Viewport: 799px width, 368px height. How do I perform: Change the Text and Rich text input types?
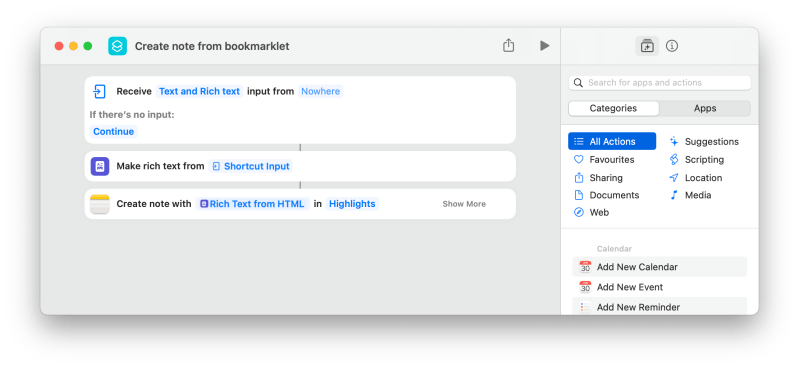pos(199,91)
